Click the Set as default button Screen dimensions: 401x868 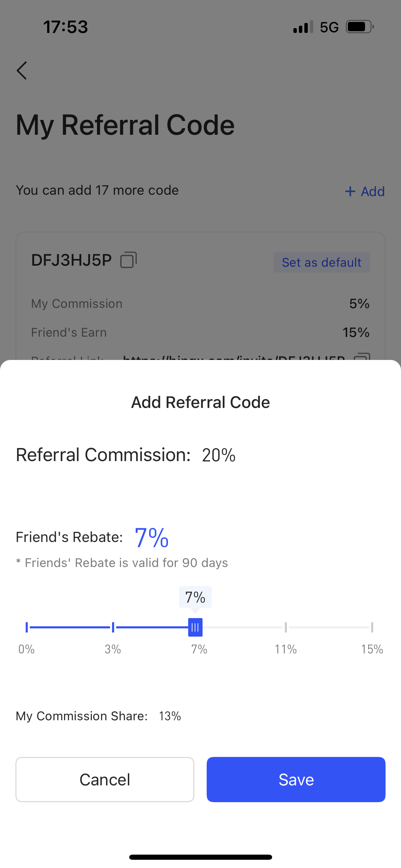point(321,262)
